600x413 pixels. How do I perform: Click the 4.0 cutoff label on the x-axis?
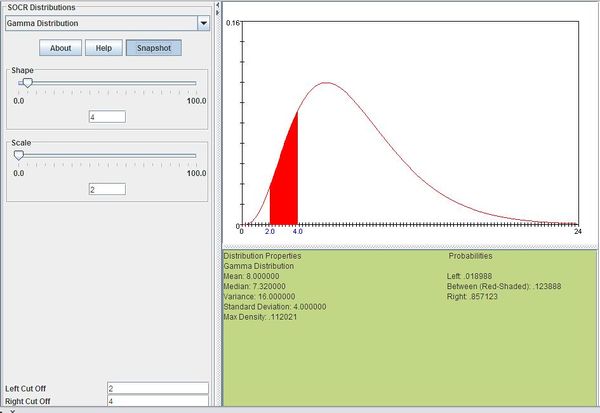tap(297, 231)
